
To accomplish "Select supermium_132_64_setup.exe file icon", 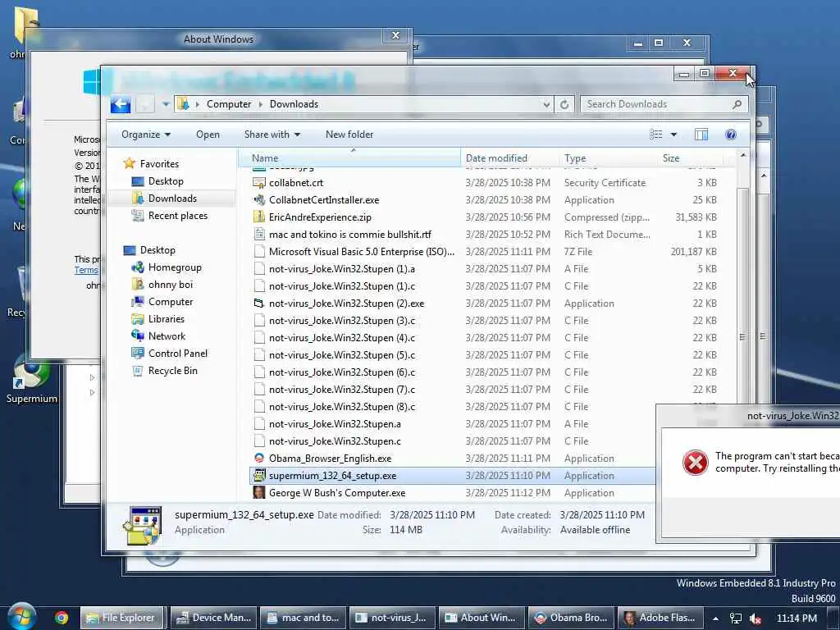I will click(259, 475).
